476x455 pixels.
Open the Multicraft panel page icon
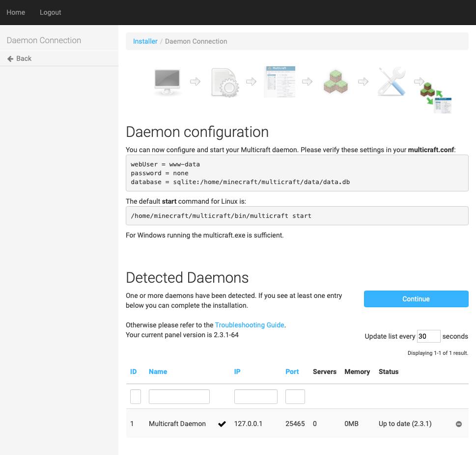(x=280, y=81)
